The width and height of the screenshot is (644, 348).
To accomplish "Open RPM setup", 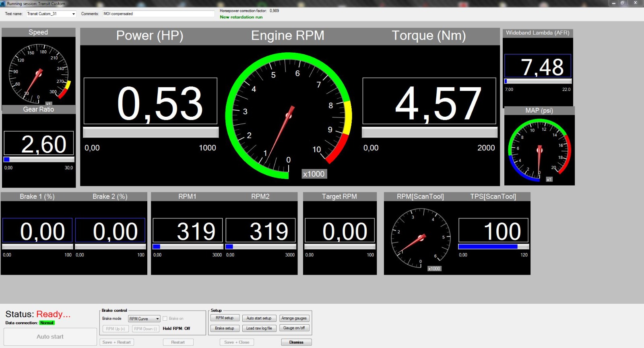I will click(225, 318).
